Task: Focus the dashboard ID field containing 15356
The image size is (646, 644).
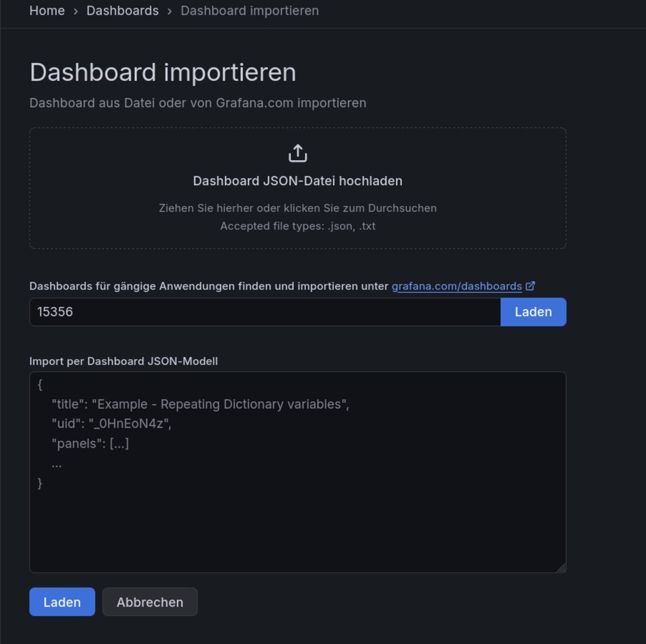Action: tap(264, 312)
